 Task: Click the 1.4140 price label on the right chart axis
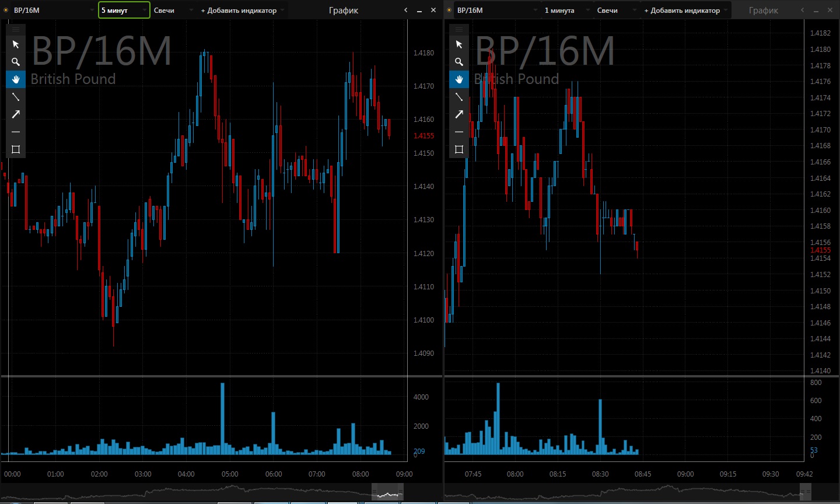(820, 371)
